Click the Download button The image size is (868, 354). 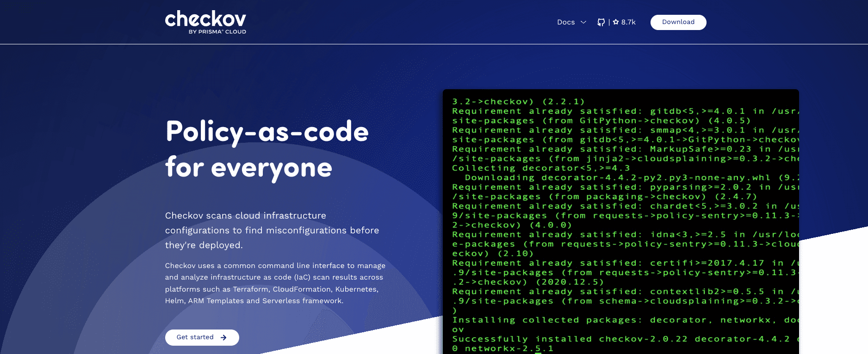(678, 22)
